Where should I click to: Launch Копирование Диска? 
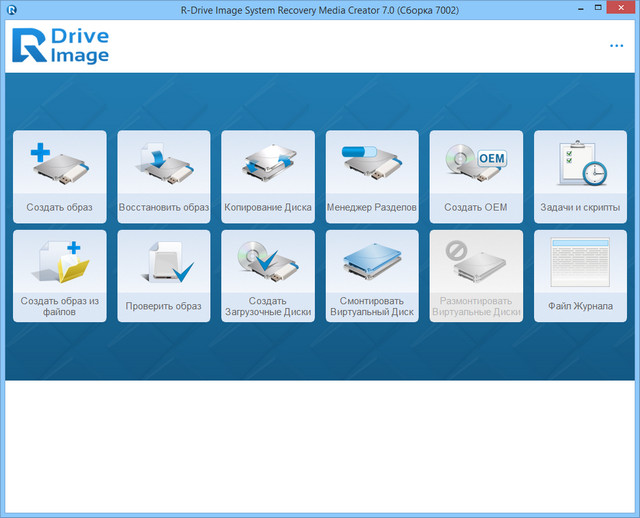pyautogui.click(x=268, y=177)
